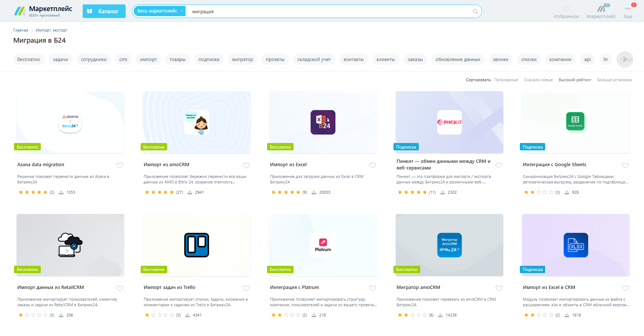Filter by импорт tag

[148, 59]
